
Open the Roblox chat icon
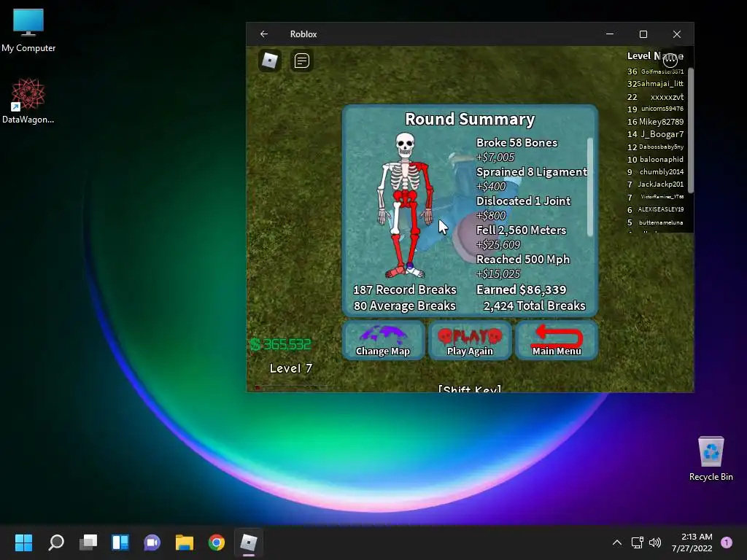[x=301, y=61]
